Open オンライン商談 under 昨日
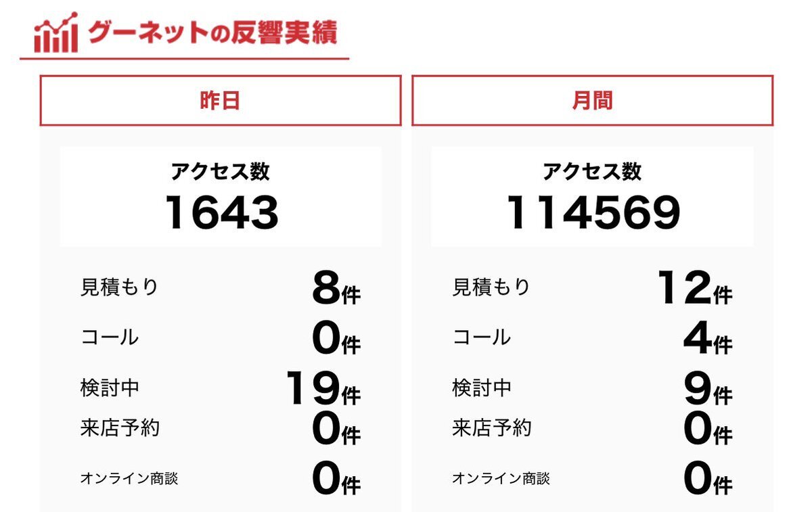The width and height of the screenshot is (812, 512). 221,478
